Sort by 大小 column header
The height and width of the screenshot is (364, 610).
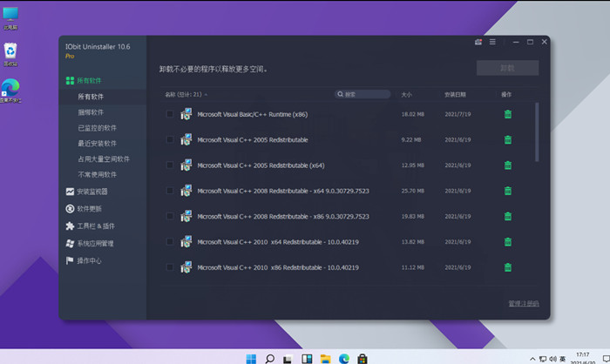(407, 95)
